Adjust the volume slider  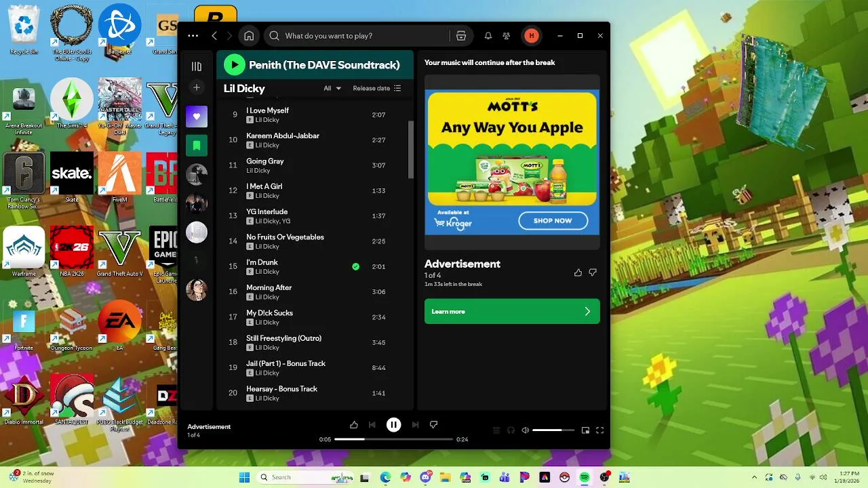click(553, 430)
